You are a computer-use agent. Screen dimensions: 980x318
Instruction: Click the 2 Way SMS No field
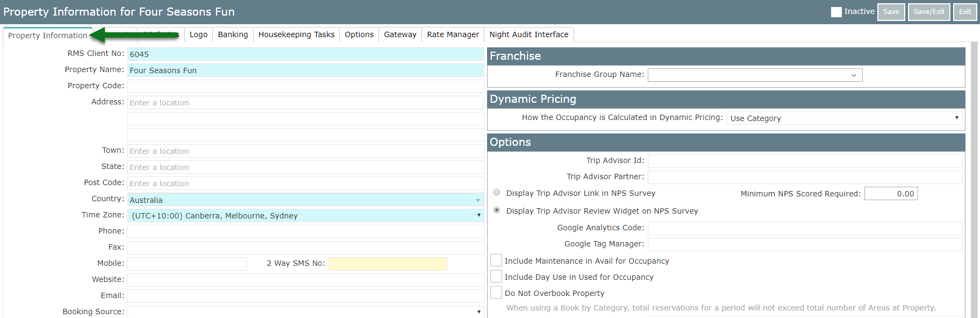click(x=388, y=264)
